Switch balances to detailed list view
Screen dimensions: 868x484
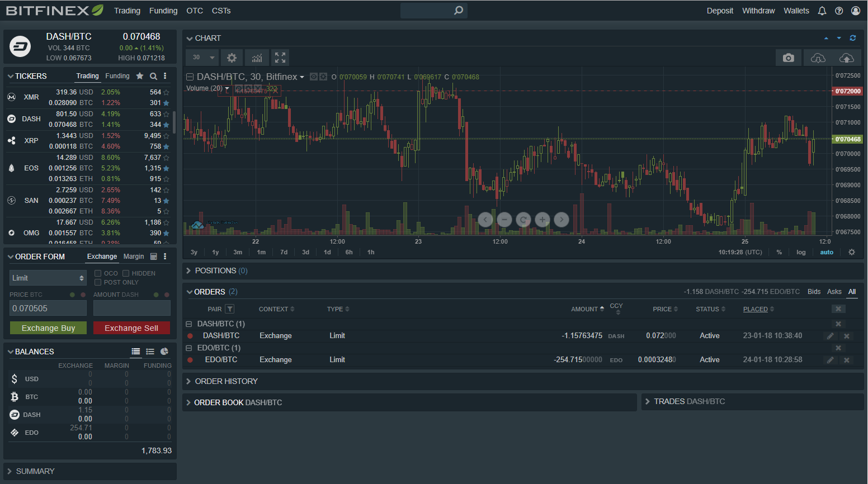pos(136,352)
